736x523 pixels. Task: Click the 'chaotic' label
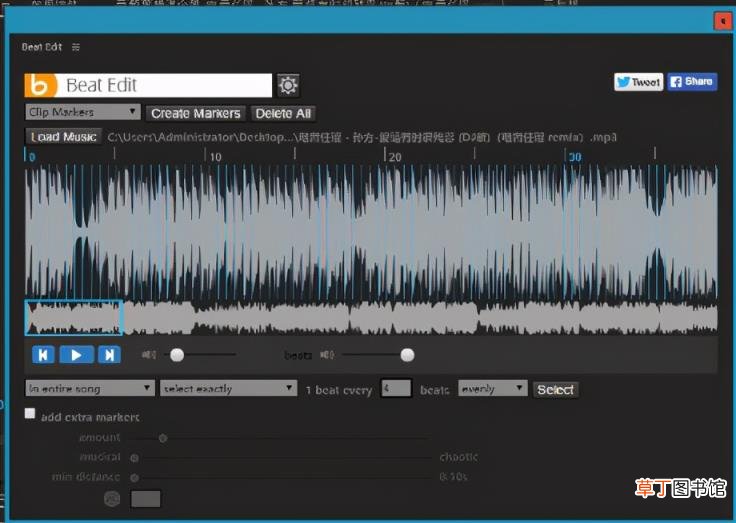coord(459,457)
